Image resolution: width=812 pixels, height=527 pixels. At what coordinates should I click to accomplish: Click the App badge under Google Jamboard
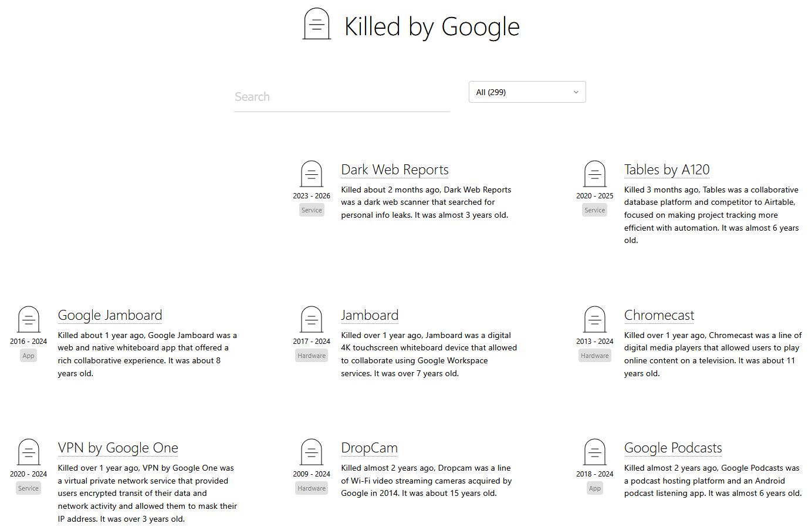pyautogui.click(x=28, y=356)
